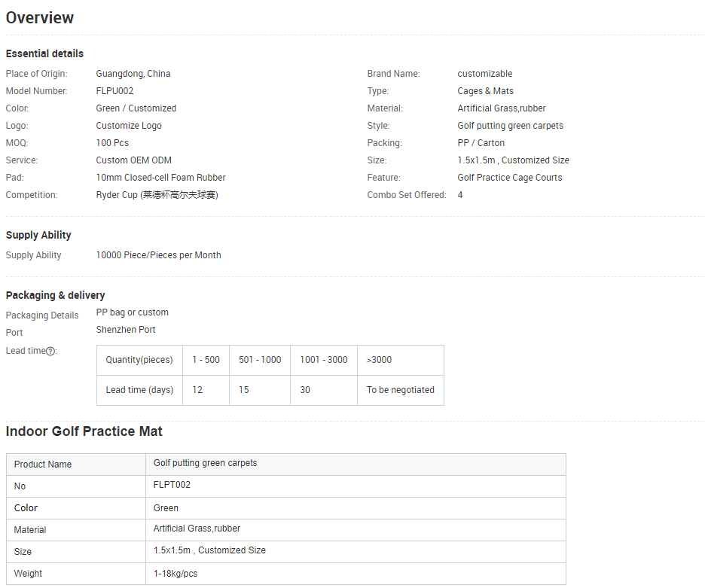This screenshot has height=588, width=705.
Task: Click the model number FLPU002
Action: (x=114, y=91)
